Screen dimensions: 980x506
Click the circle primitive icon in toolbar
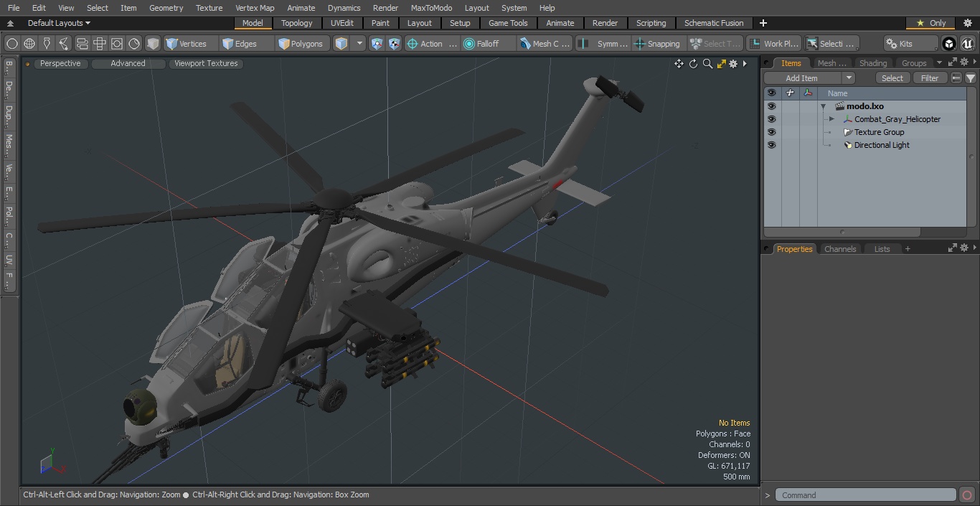point(12,44)
